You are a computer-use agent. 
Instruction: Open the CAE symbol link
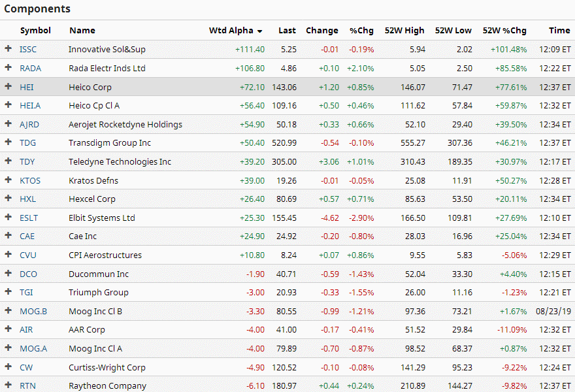click(27, 236)
